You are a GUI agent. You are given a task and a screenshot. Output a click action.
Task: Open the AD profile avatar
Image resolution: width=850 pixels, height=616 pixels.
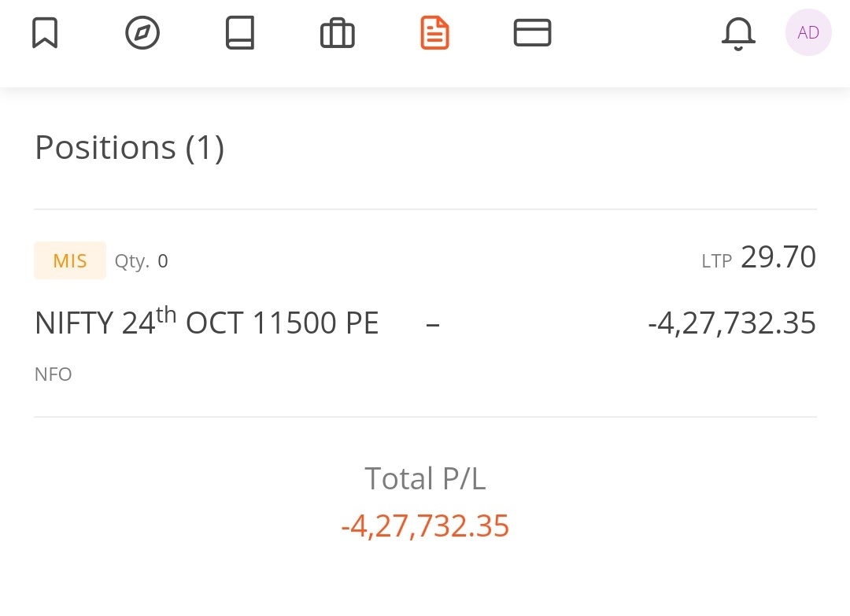(x=808, y=32)
